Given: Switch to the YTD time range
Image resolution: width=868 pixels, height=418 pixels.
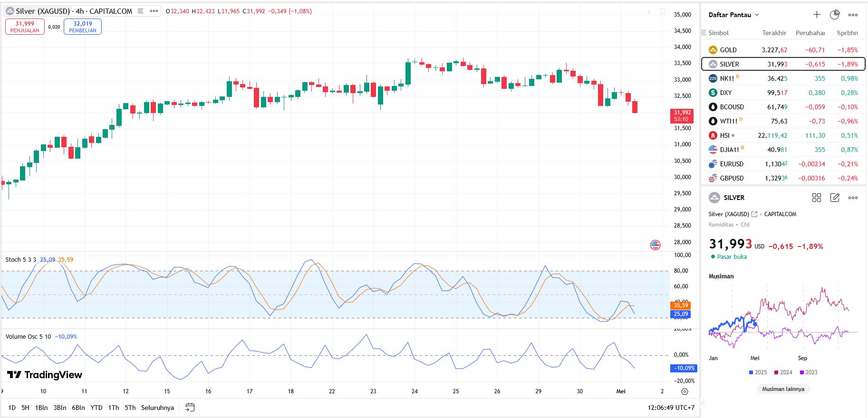Looking at the screenshot, I should point(96,408).
